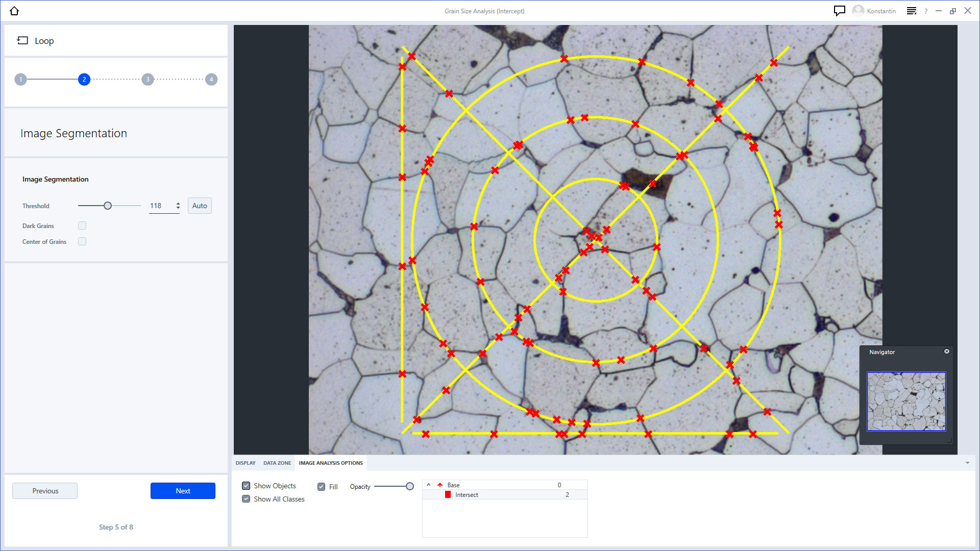Click the Next button to proceed
The height and width of the screenshot is (551, 980).
[x=183, y=490]
